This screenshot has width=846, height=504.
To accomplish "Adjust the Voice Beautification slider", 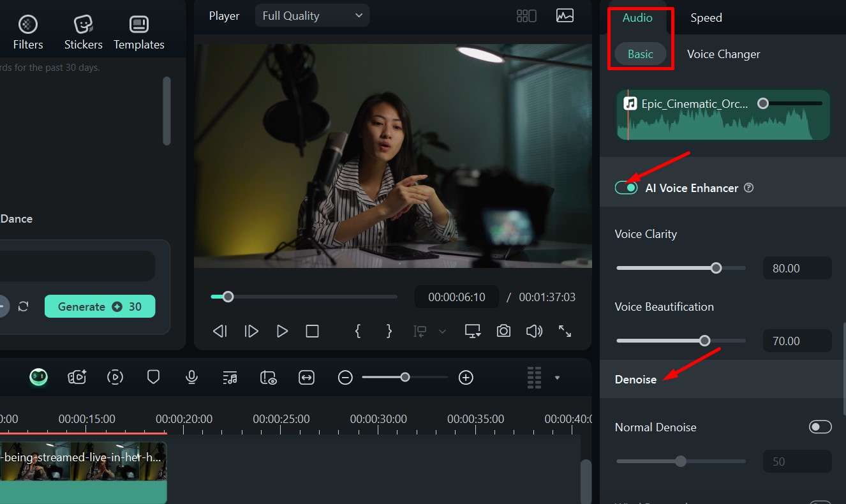I will point(681,341).
